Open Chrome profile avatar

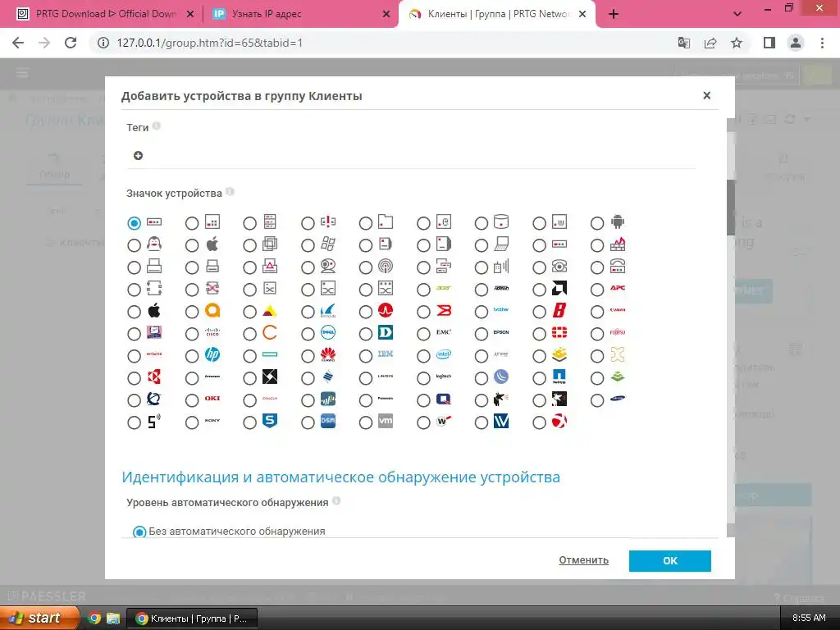pos(796,43)
